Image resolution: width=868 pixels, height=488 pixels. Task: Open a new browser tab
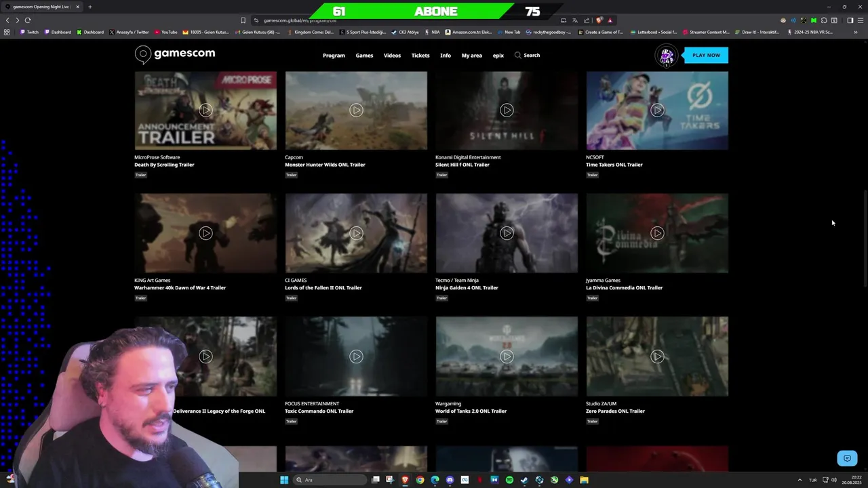(90, 7)
